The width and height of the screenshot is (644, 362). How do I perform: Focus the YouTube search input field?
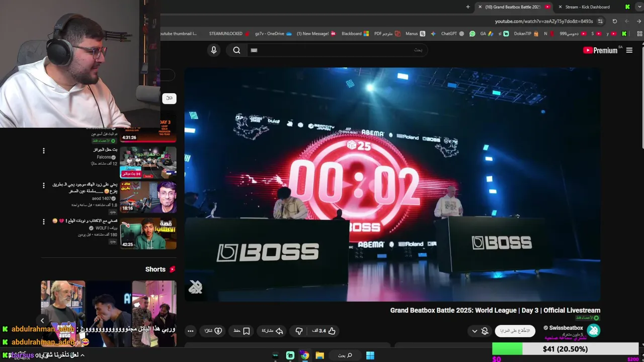click(337, 50)
